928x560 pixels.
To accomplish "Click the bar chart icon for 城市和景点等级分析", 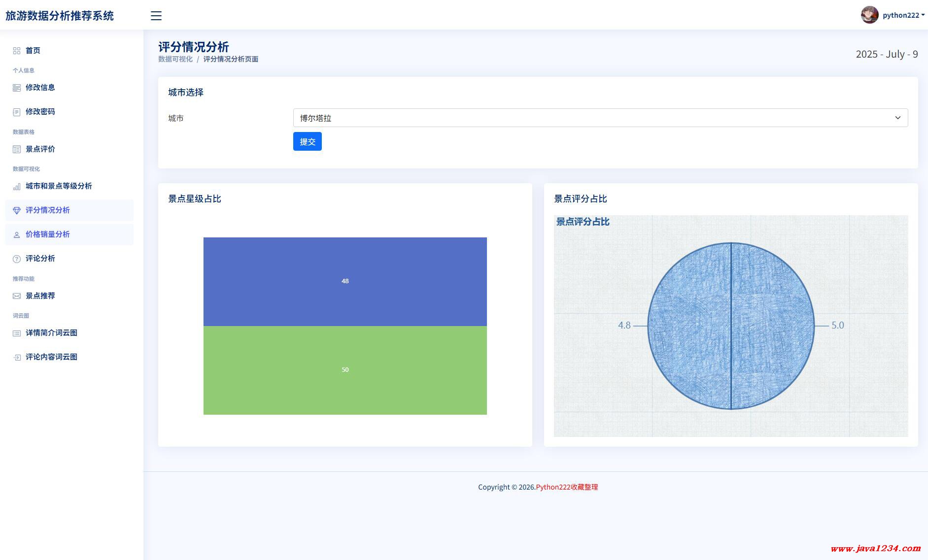I will 17,186.
